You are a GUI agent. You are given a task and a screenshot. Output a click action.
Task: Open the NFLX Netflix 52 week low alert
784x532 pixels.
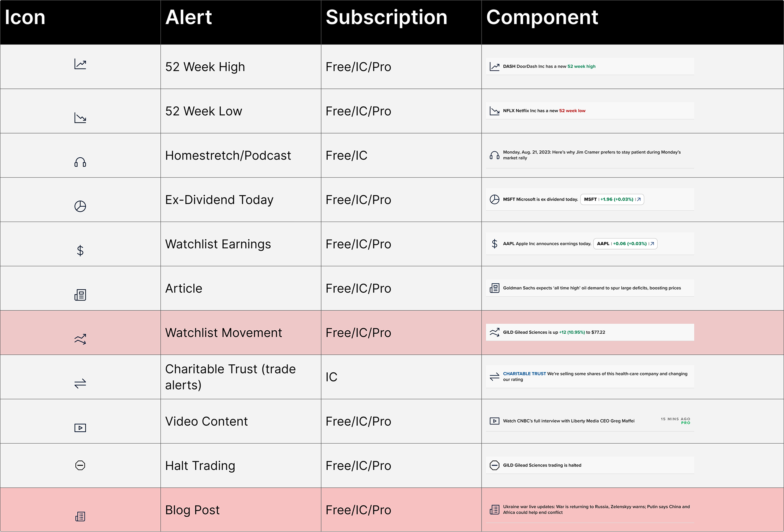pyautogui.click(x=590, y=111)
